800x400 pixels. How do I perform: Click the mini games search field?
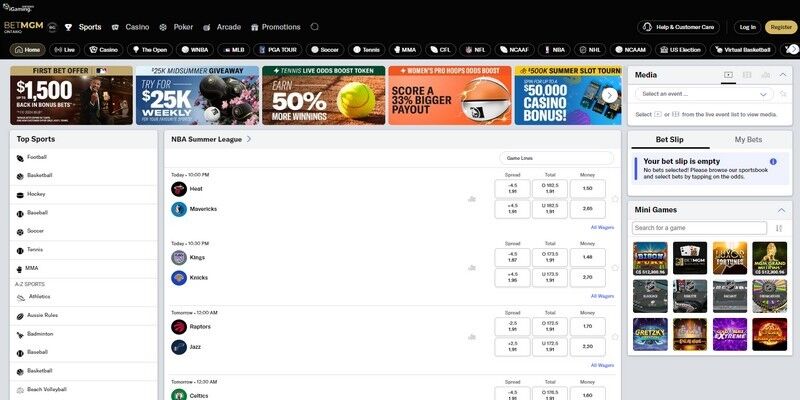point(699,228)
